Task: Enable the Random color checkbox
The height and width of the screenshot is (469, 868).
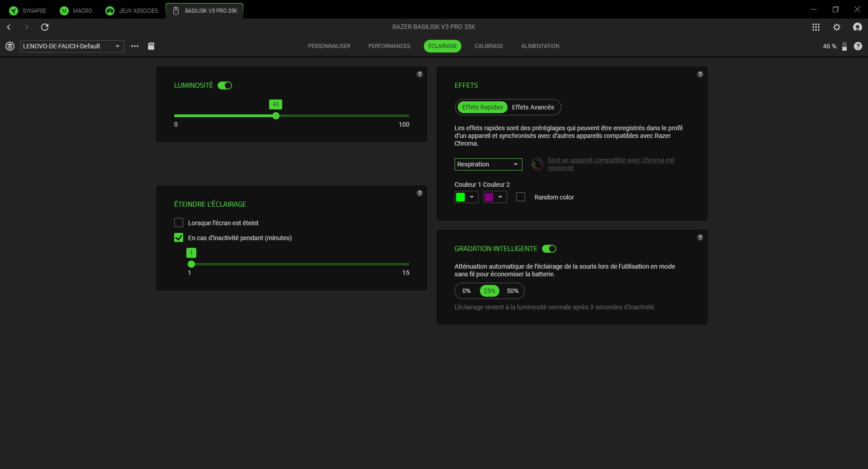Action: pos(520,197)
